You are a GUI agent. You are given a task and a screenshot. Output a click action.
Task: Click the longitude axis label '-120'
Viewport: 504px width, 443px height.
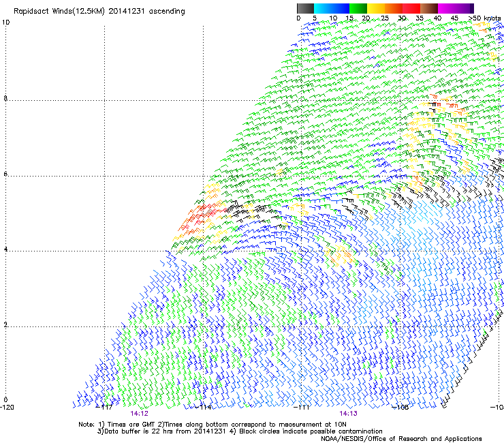(7, 408)
